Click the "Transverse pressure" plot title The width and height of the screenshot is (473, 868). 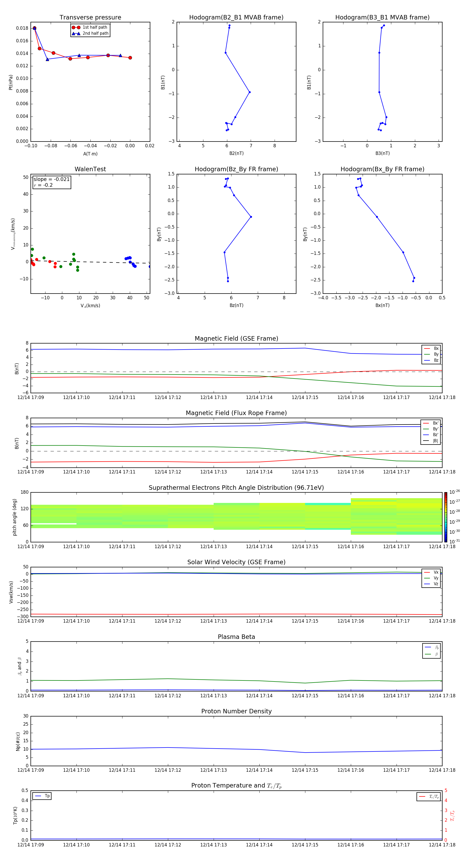[90, 18]
